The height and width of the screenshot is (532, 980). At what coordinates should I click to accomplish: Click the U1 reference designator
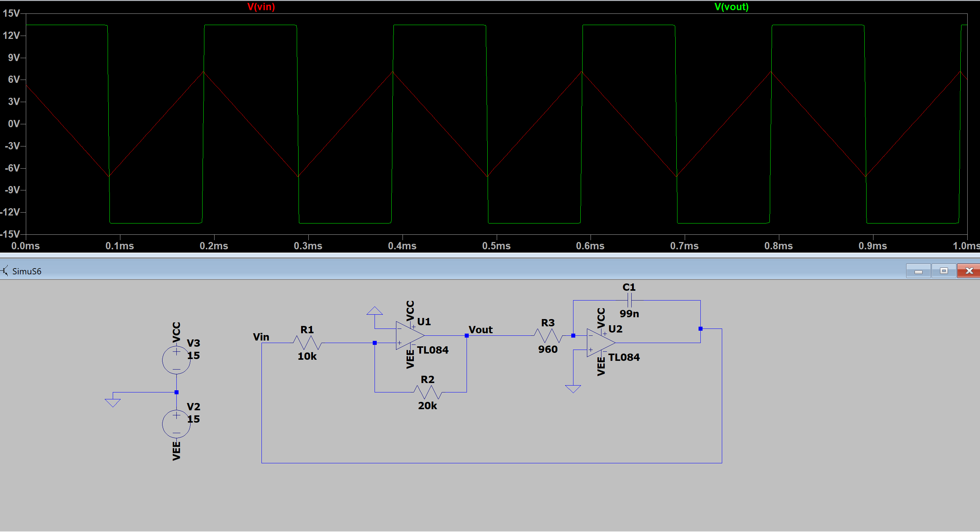(x=424, y=322)
